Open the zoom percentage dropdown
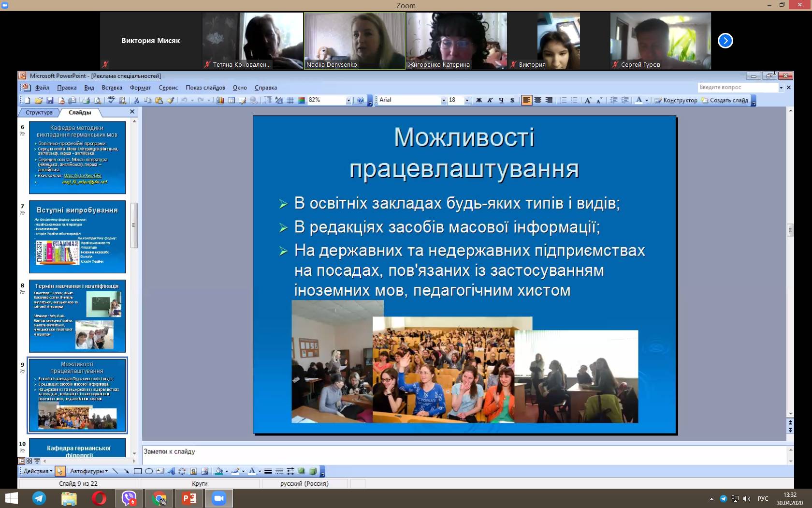This screenshot has width=812, height=508. coord(348,101)
